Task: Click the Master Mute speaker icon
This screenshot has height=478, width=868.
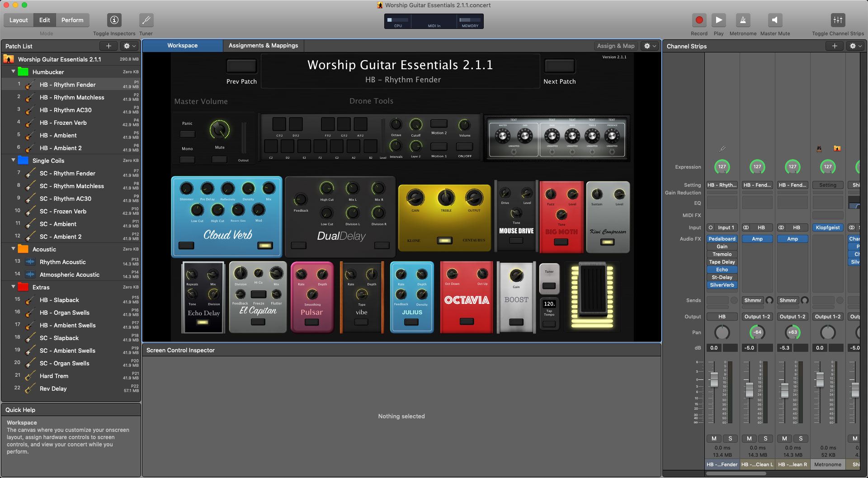Action: pos(775,20)
